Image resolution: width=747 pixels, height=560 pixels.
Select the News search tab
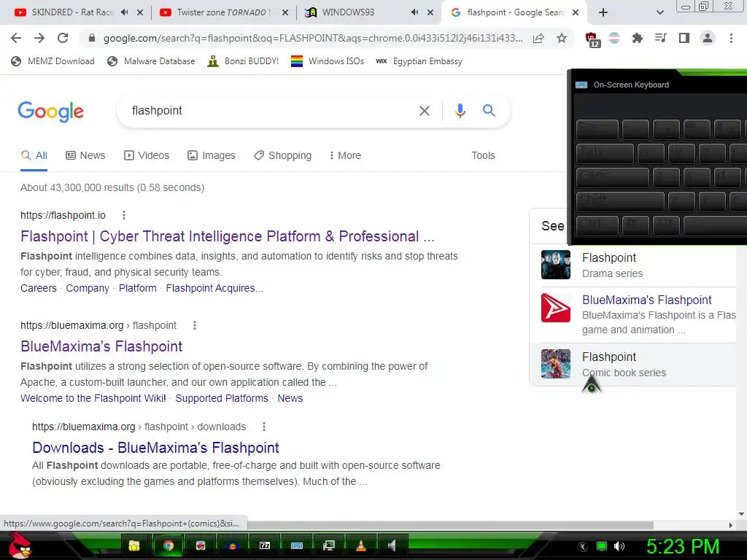click(85, 155)
